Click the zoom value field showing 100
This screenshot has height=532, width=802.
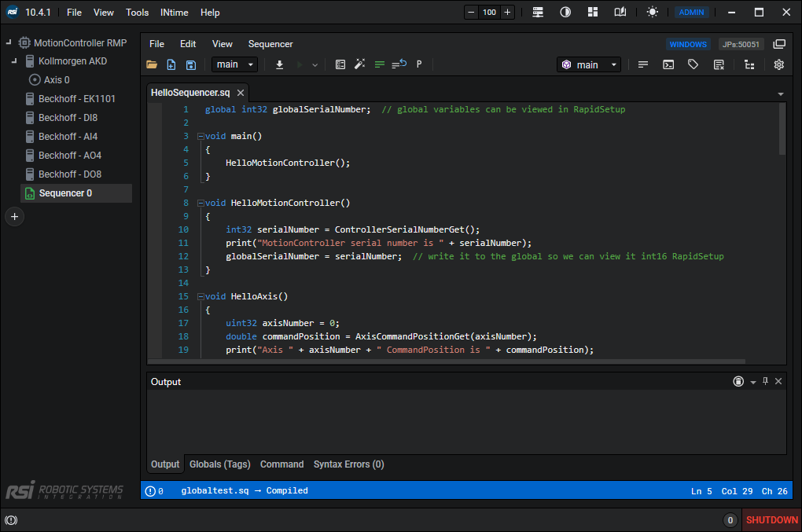(490, 13)
